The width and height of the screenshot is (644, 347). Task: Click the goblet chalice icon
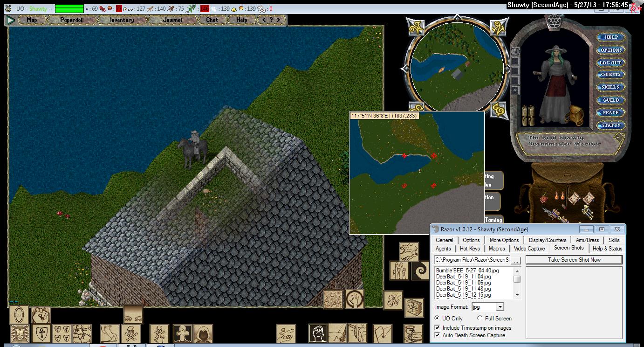click(413, 334)
